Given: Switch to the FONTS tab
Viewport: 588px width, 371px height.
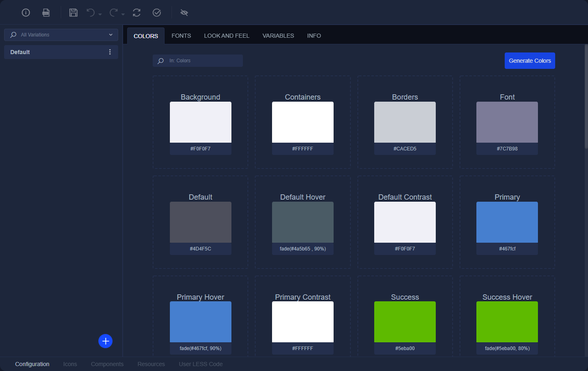Looking at the screenshot, I should pyautogui.click(x=181, y=36).
